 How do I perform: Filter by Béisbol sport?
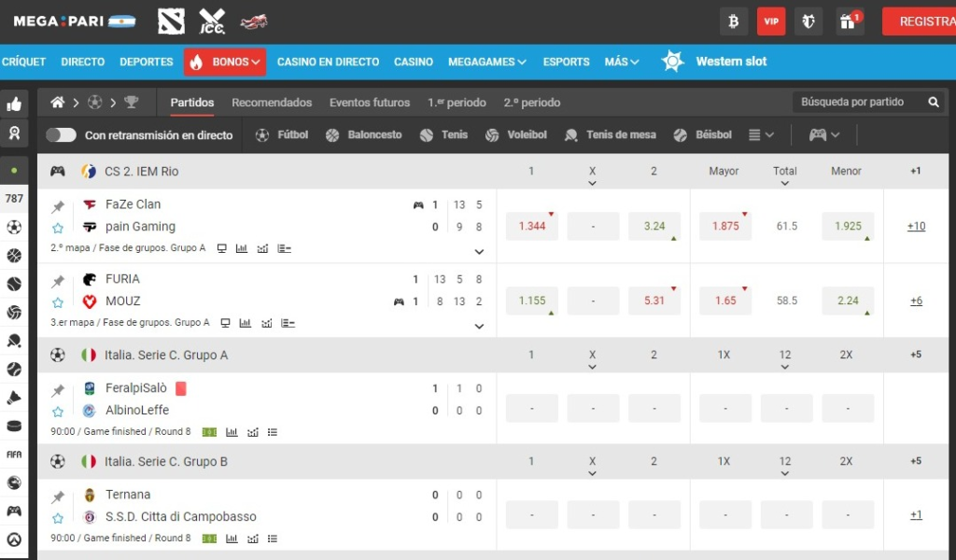702,135
